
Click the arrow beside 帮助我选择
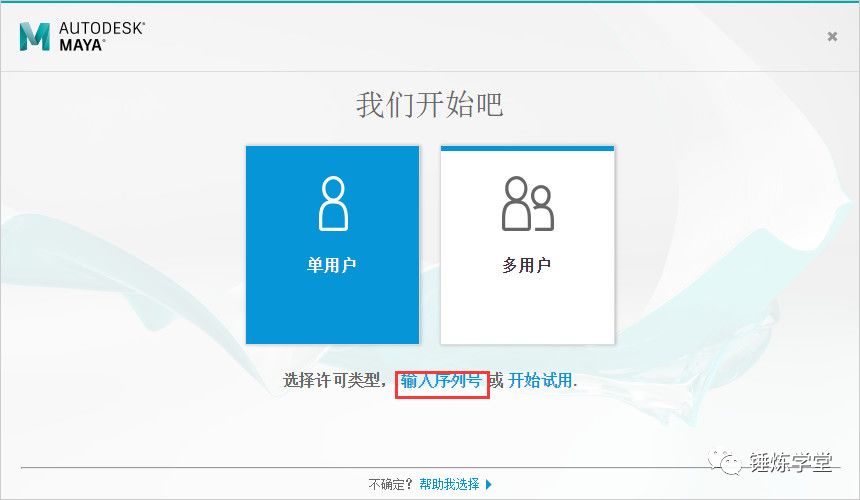489,485
